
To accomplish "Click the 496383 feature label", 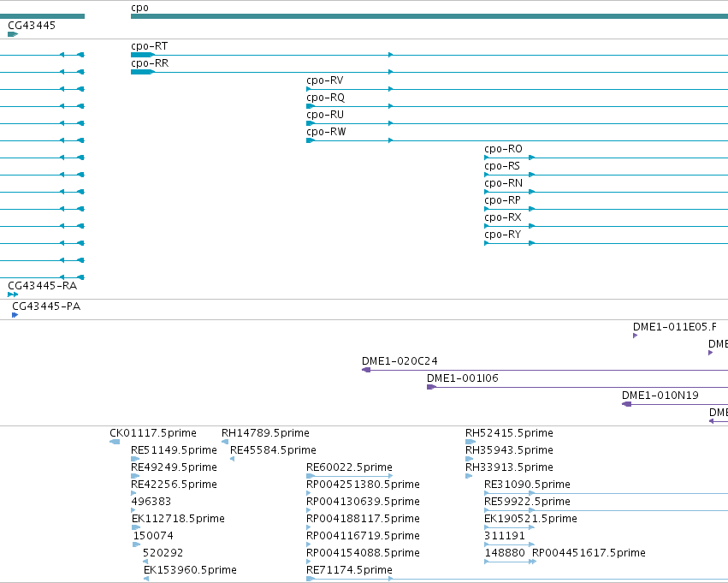I will 151,502.
